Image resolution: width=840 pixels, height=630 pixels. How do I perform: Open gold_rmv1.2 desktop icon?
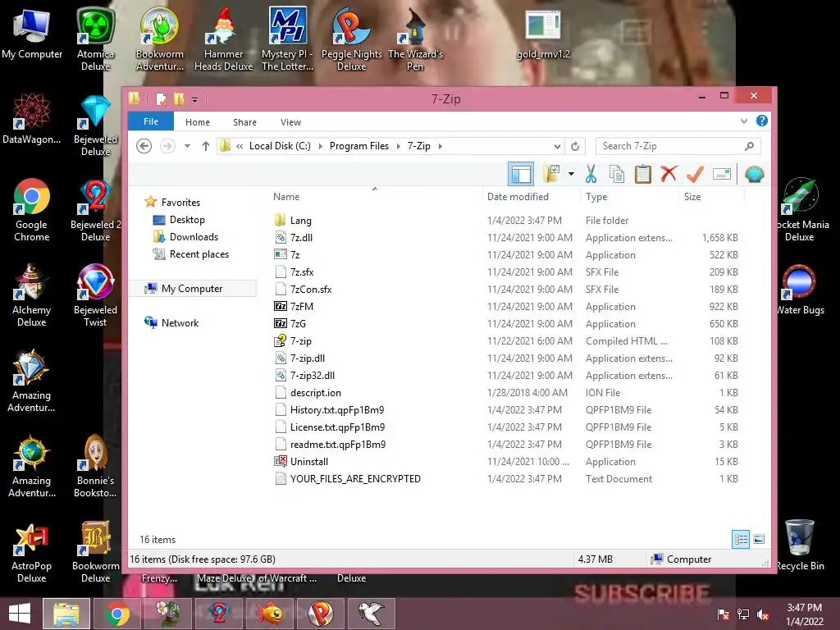click(543, 34)
